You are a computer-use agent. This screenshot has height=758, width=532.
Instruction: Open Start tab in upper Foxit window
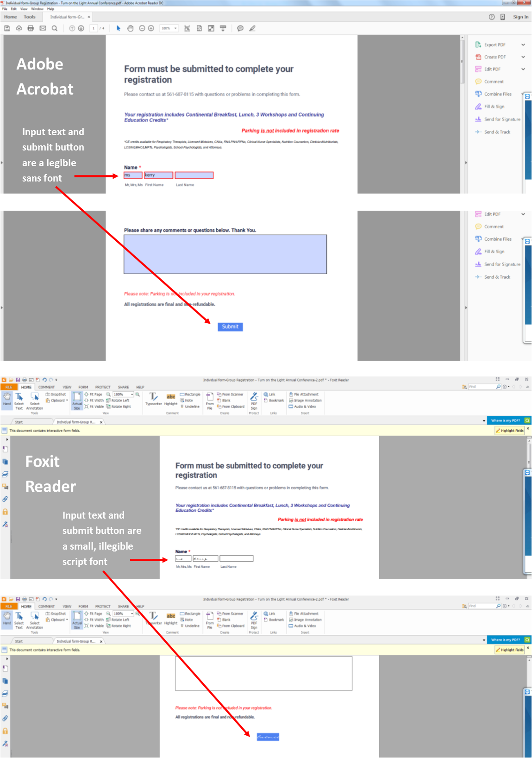click(x=19, y=422)
